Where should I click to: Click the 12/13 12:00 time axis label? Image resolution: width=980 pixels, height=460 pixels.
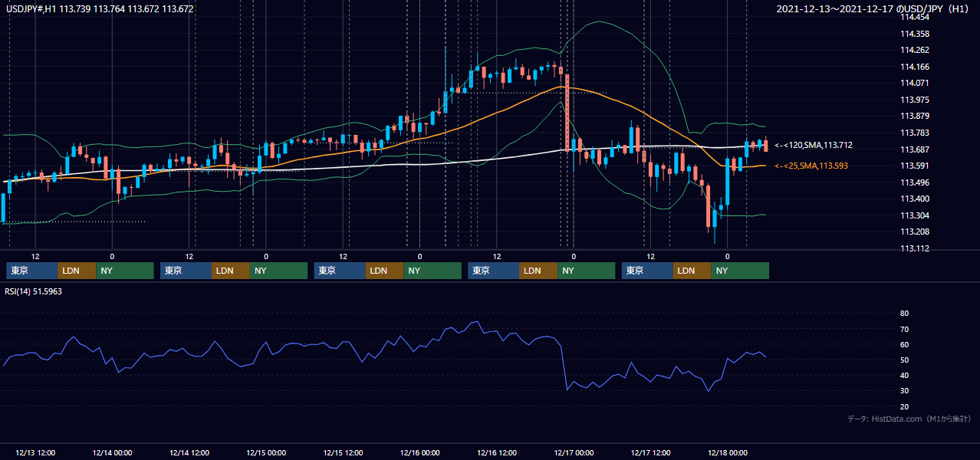(x=35, y=452)
